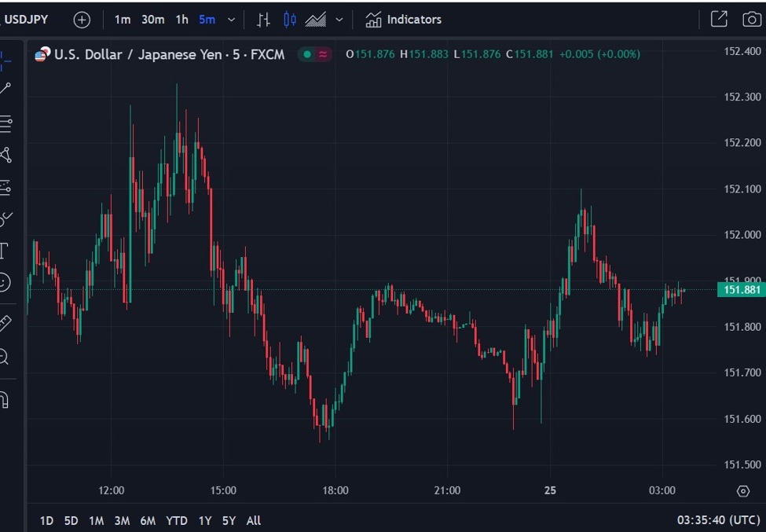Screen dimensions: 766x532
Task: Open the chart in a new window
Action: coord(718,18)
